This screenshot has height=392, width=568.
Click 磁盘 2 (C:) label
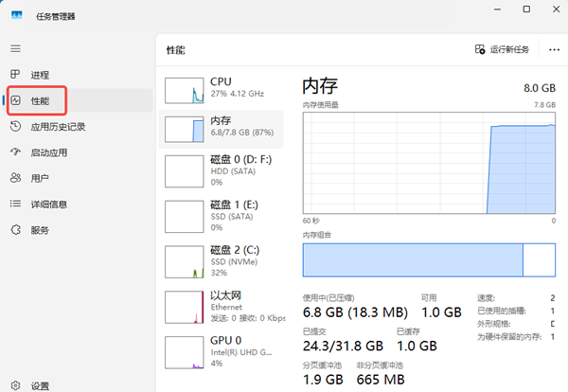click(x=235, y=250)
